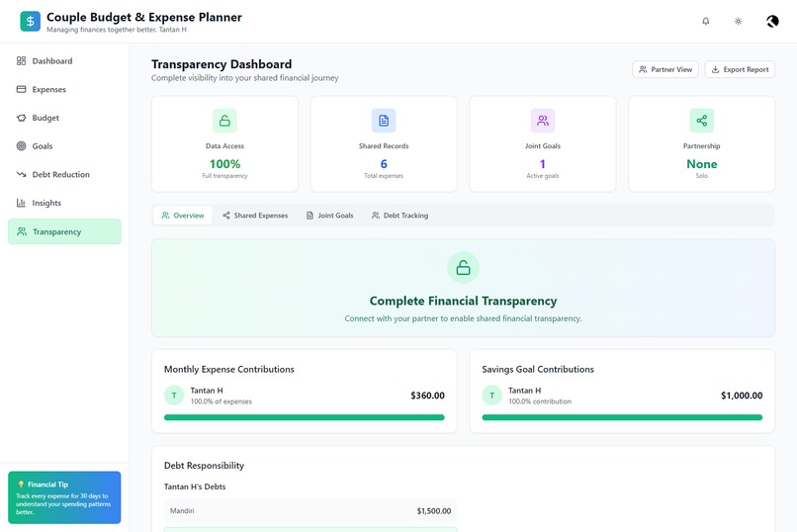797x532 pixels.
Task: Click the Joint Goals count 1
Action: pos(542,164)
